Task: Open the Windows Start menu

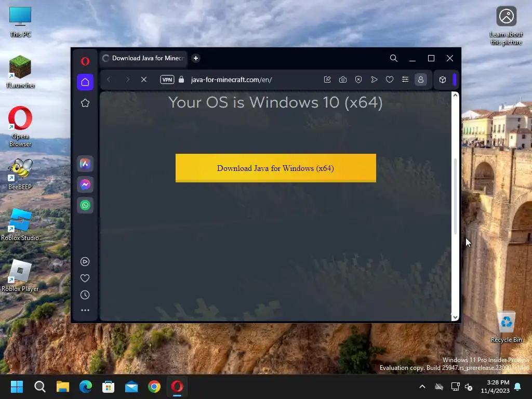Action: coord(17,387)
